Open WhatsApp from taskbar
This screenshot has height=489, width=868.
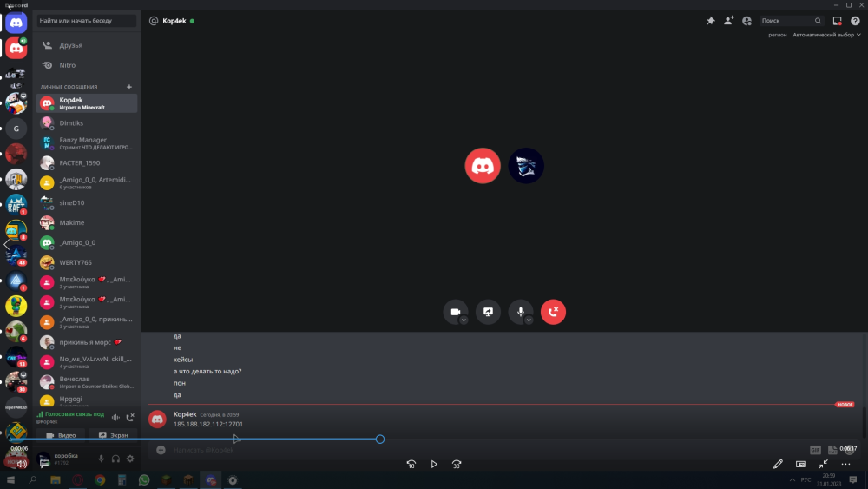(x=144, y=480)
